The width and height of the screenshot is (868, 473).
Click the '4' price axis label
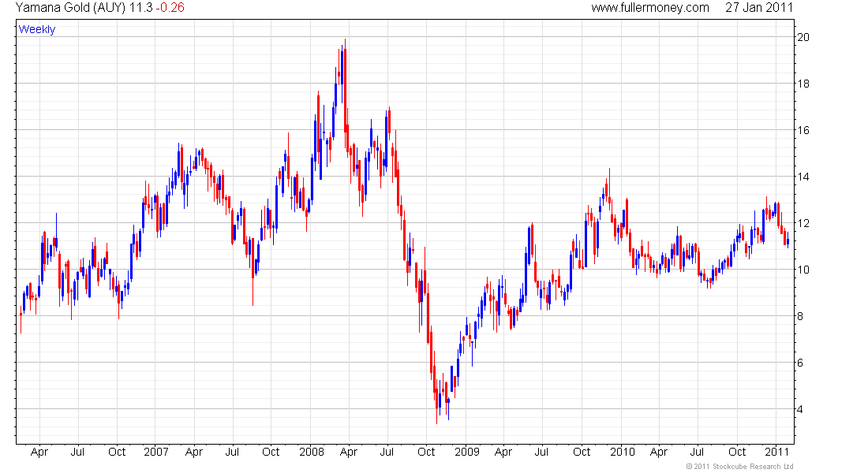pyautogui.click(x=800, y=409)
